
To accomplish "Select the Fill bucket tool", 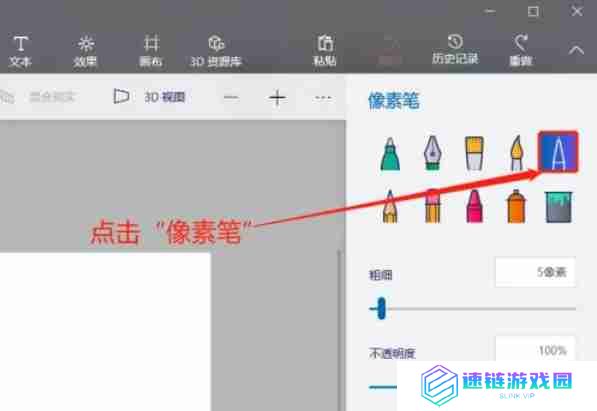I will pos(558,207).
